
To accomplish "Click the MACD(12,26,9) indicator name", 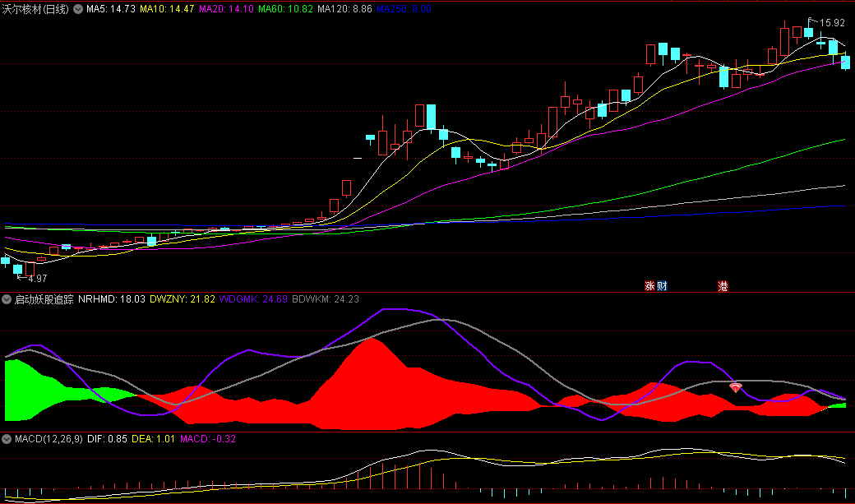I will pos(49,438).
